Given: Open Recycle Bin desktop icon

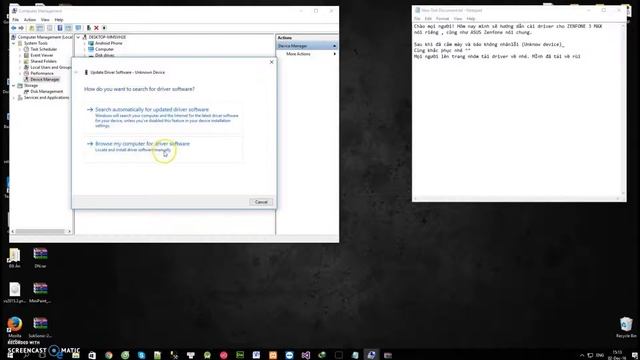Looking at the screenshot, I should (x=626, y=327).
